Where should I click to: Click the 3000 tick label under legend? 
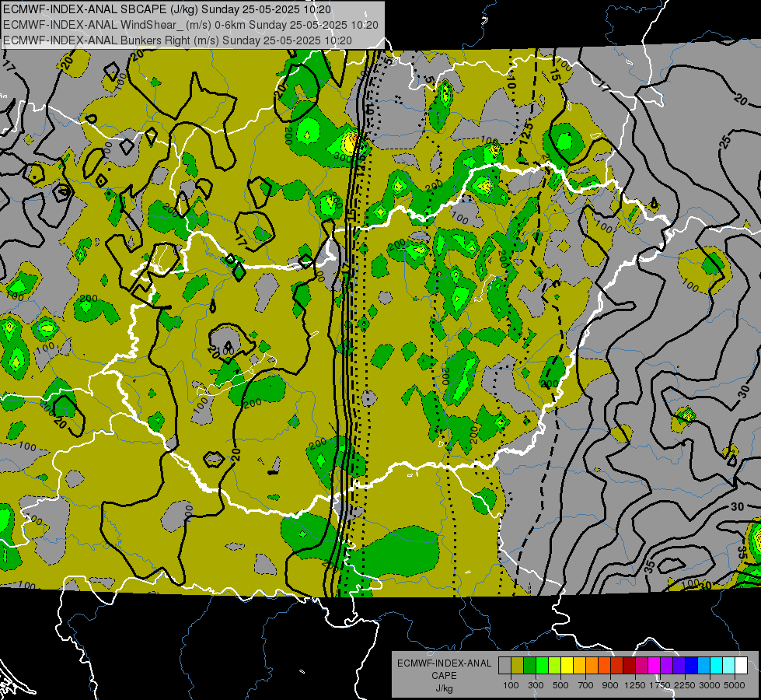tap(710, 685)
